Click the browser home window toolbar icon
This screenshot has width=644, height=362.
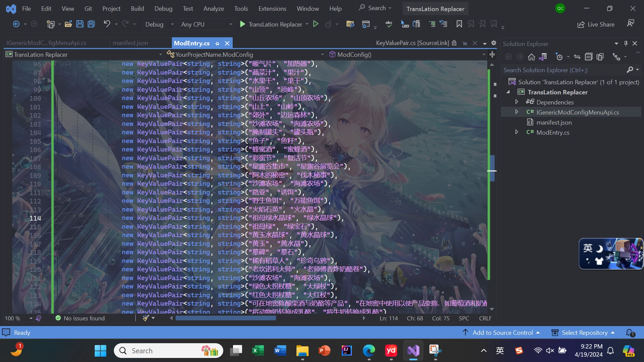[x=366, y=24]
